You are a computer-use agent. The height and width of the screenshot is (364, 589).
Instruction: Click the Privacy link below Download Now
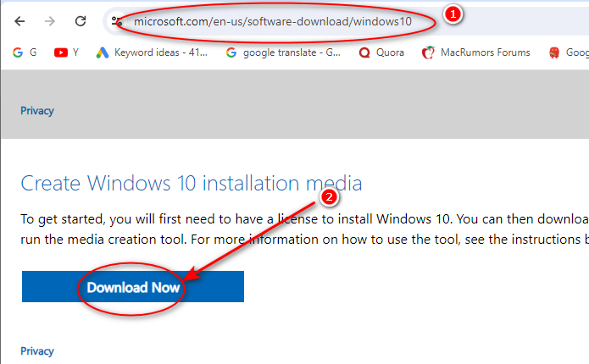point(37,350)
